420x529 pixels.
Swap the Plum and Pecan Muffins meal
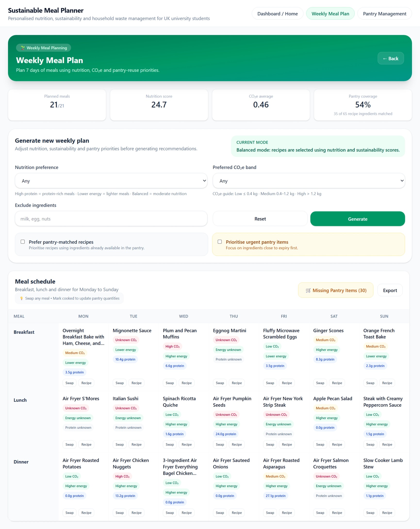(x=170, y=383)
